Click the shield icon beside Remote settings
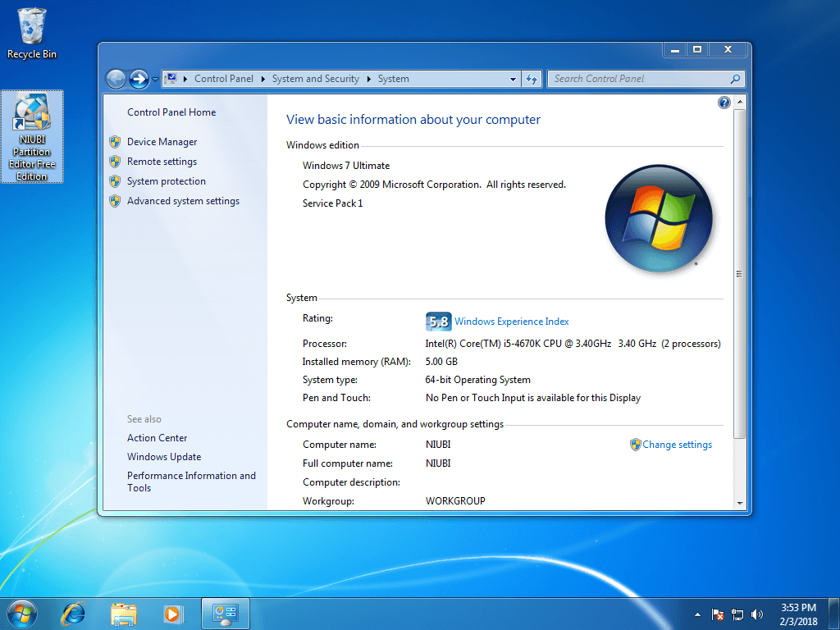The height and width of the screenshot is (630, 840). [115, 162]
